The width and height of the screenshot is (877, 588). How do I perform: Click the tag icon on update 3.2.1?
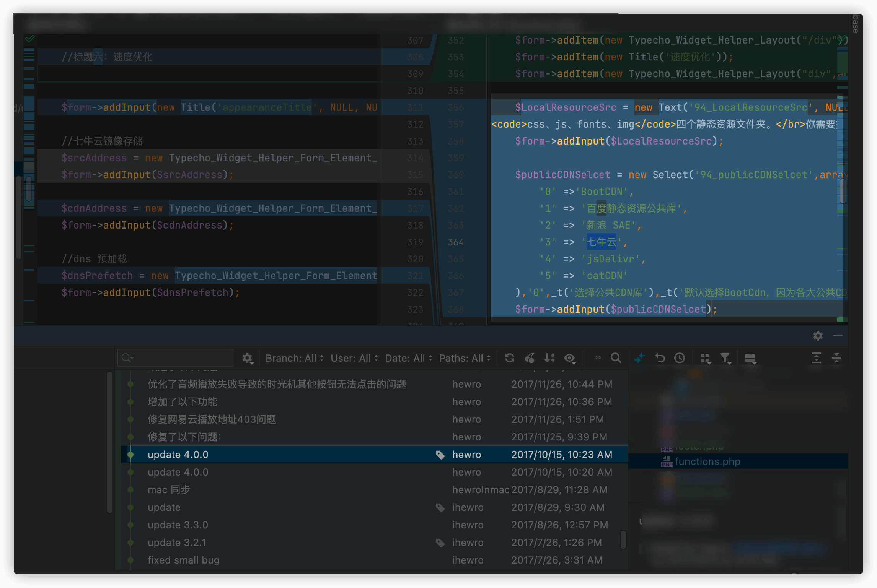pos(440,543)
